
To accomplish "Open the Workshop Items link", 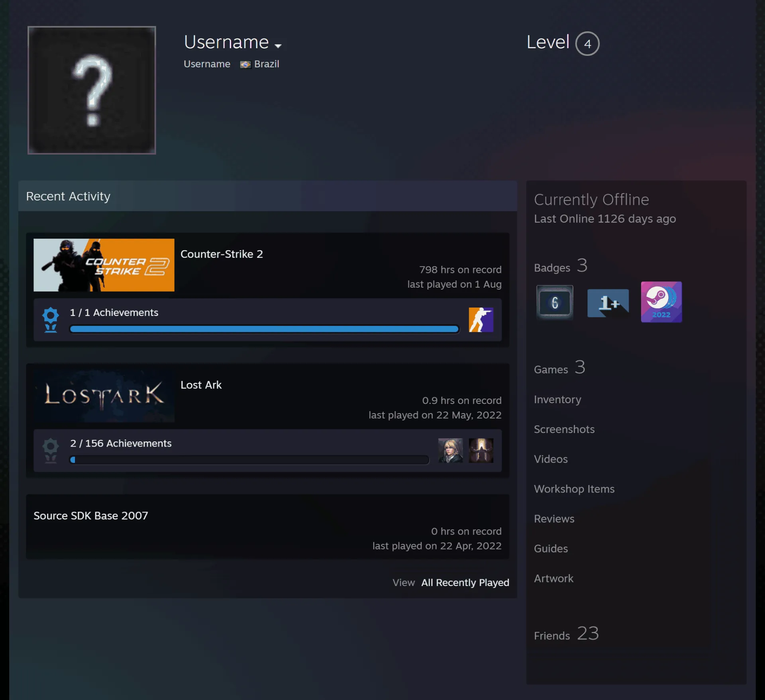I will (x=574, y=489).
